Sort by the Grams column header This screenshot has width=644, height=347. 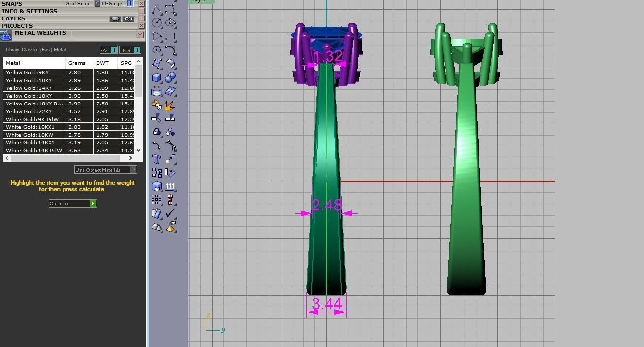click(79, 63)
